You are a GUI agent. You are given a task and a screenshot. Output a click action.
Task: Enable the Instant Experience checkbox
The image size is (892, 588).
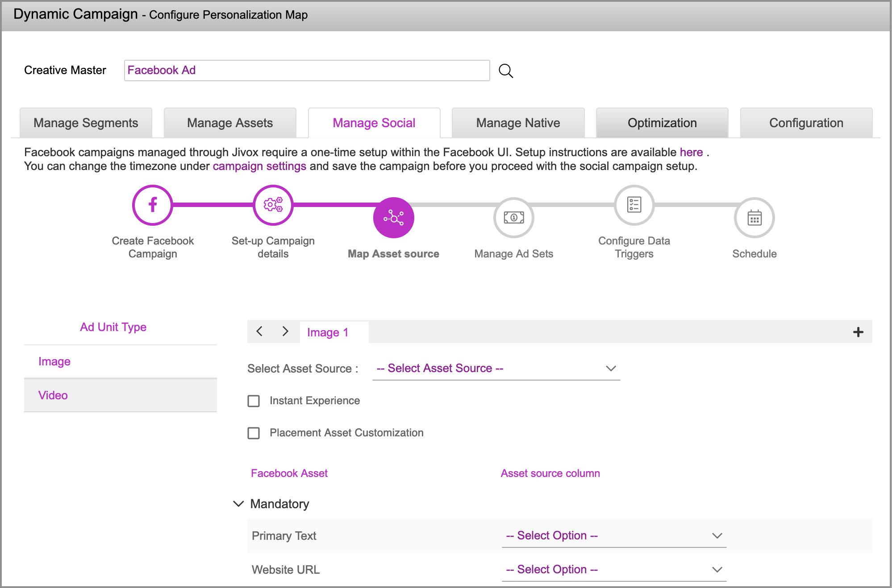(254, 401)
